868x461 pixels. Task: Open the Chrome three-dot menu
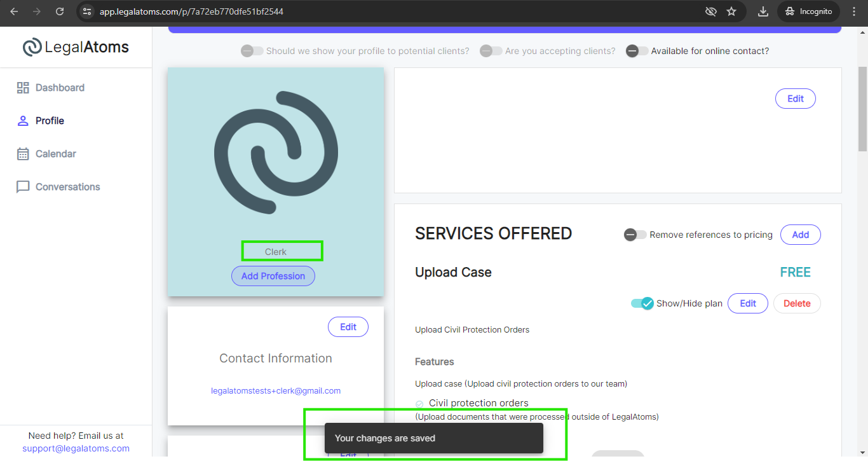(x=854, y=11)
